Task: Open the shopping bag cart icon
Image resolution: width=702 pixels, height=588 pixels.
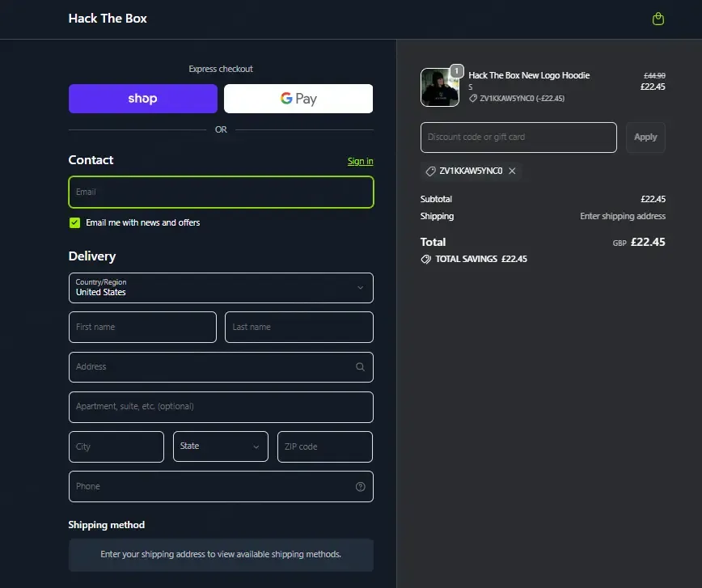Action: [x=658, y=19]
